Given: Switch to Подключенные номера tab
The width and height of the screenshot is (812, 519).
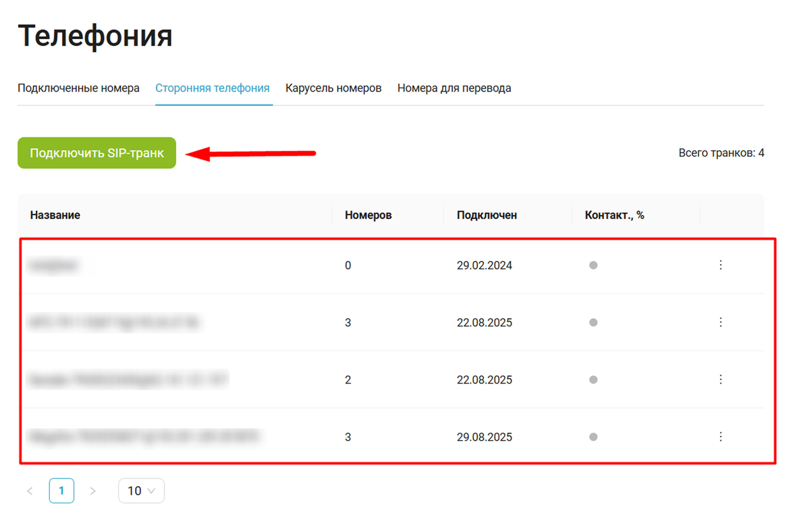Looking at the screenshot, I should pyautogui.click(x=78, y=88).
